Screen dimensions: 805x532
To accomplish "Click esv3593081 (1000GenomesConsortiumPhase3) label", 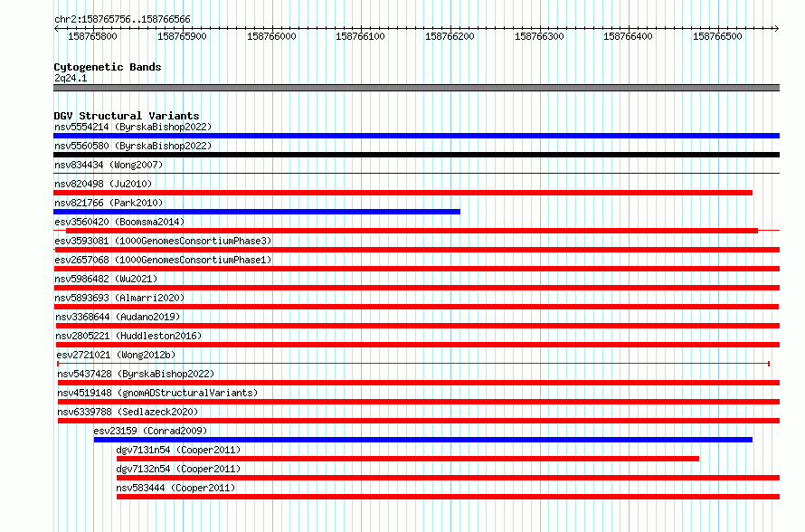I will [x=163, y=241].
